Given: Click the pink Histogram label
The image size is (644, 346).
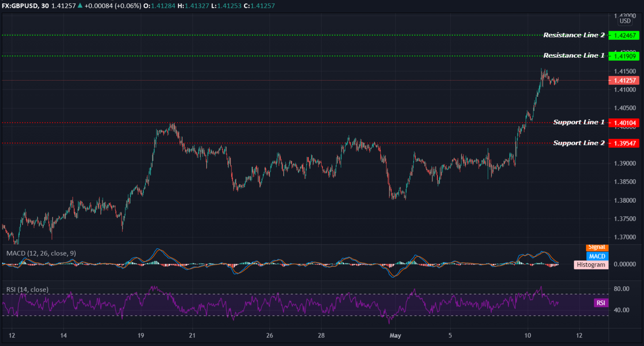Looking at the screenshot, I should tap(591, 265).
